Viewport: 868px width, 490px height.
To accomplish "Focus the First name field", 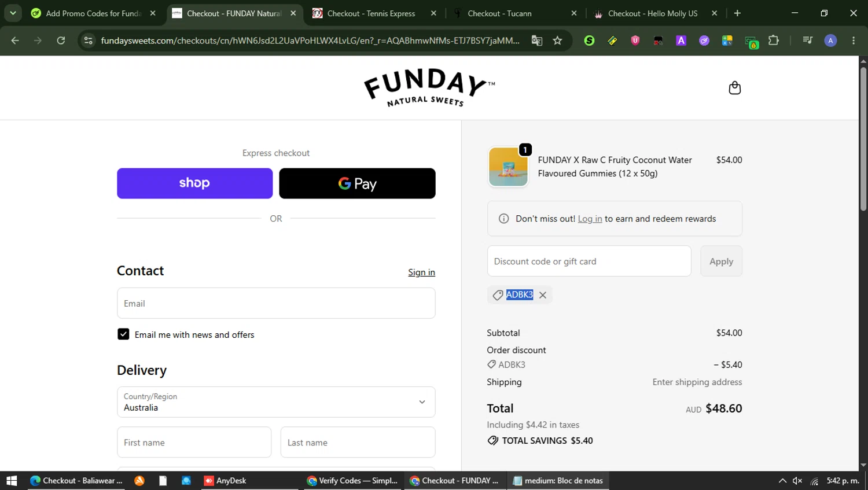I will (194, 443).
